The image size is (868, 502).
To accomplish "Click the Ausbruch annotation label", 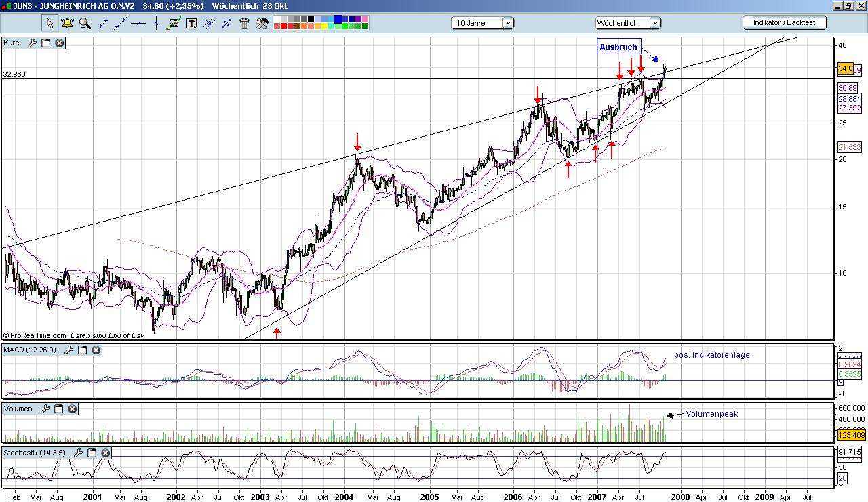I will 618,47.
